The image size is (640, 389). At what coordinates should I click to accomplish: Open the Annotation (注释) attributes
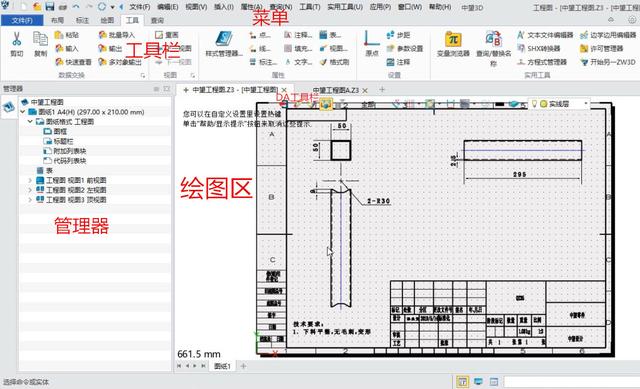(x=298, y=35)
